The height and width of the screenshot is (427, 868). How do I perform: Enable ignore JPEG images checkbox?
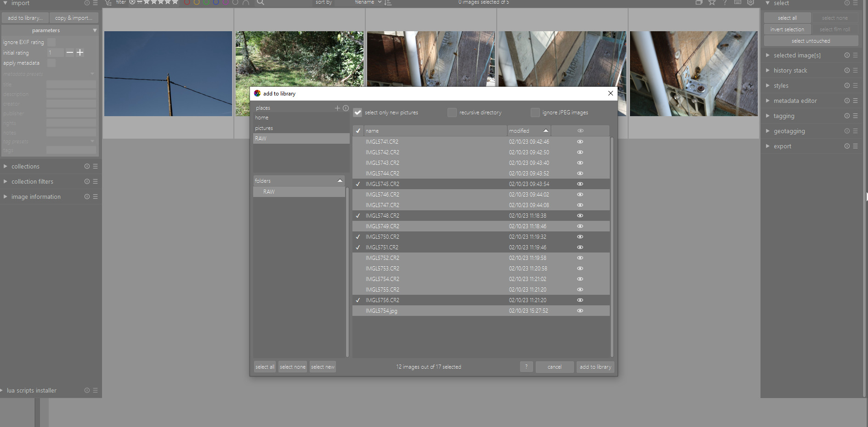(x=535, y=112)
